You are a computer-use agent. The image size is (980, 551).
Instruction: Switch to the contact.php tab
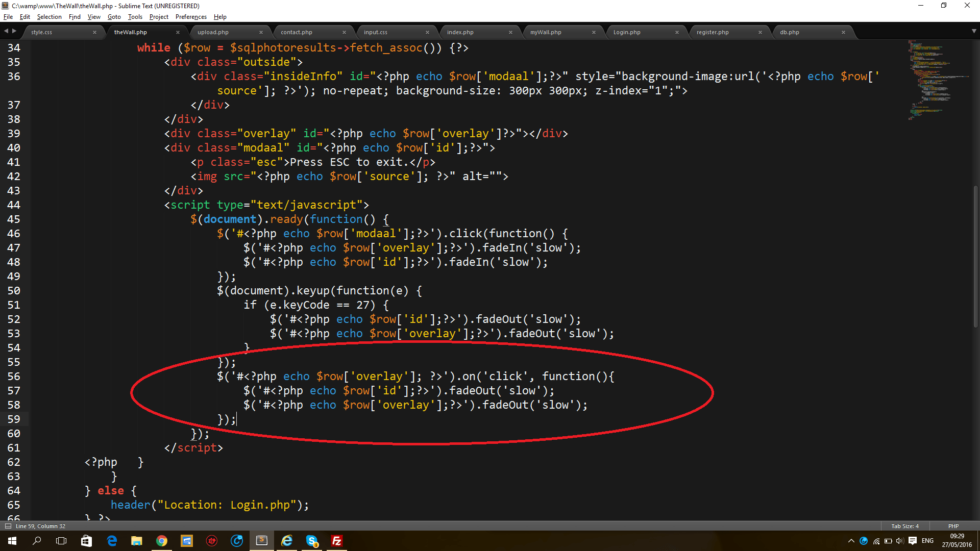(x=297, y=32)
